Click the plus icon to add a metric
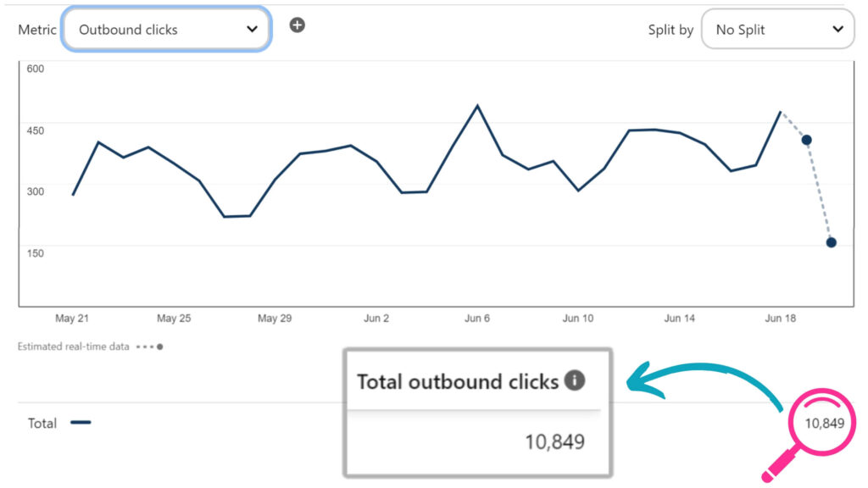868x488 pixels. click(x=297, y=25)
